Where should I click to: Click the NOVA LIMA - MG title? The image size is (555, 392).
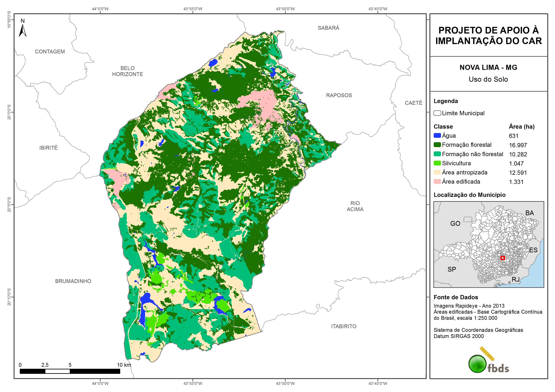[x=488, y=67]
